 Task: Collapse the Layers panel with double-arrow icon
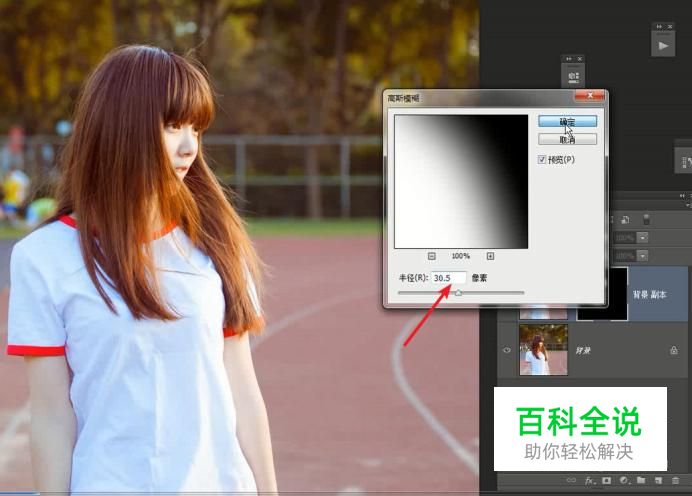[682, 195]
